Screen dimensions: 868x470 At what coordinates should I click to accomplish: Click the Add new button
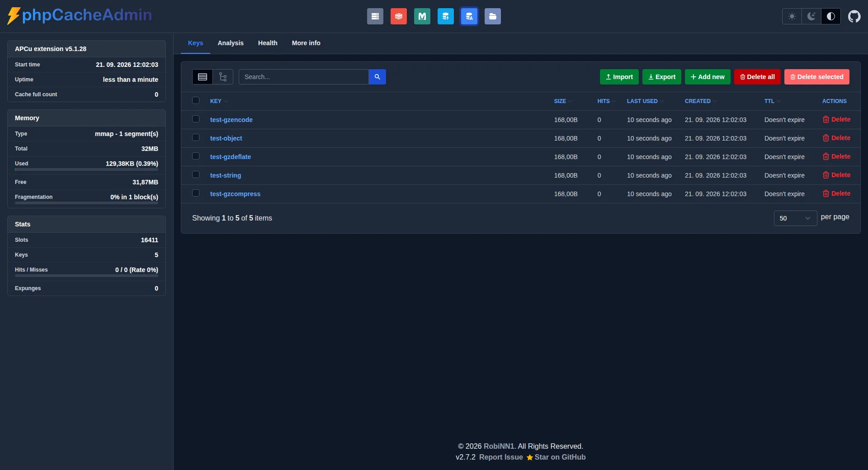pyautogui.click(x=708, y=77)
